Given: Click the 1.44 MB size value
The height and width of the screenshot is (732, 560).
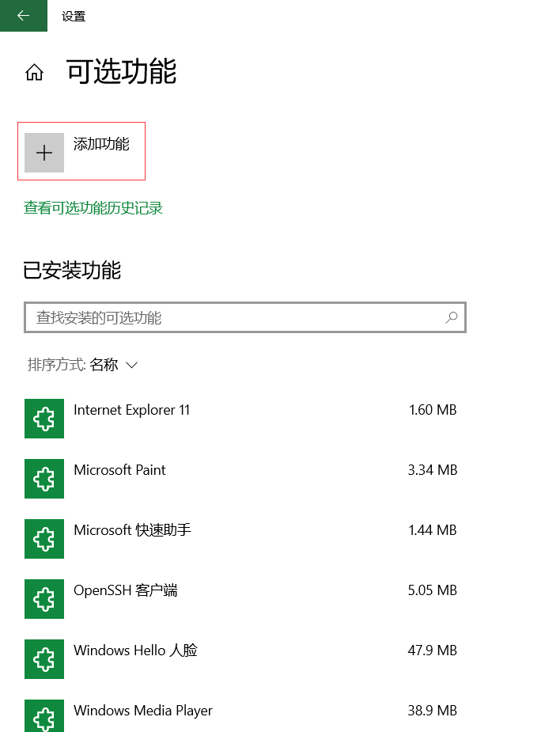Looking at the screenshot, I should 433,530.
